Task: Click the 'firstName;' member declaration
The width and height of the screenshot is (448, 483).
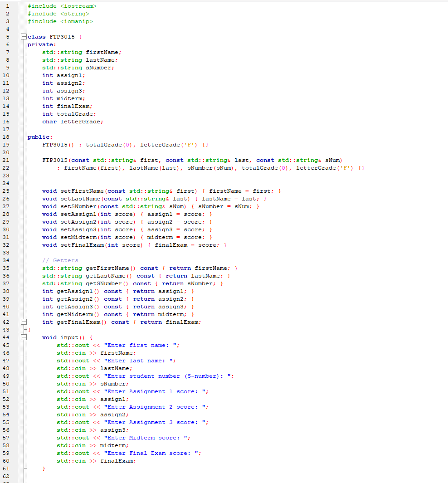Action: [x=103, y=52]
